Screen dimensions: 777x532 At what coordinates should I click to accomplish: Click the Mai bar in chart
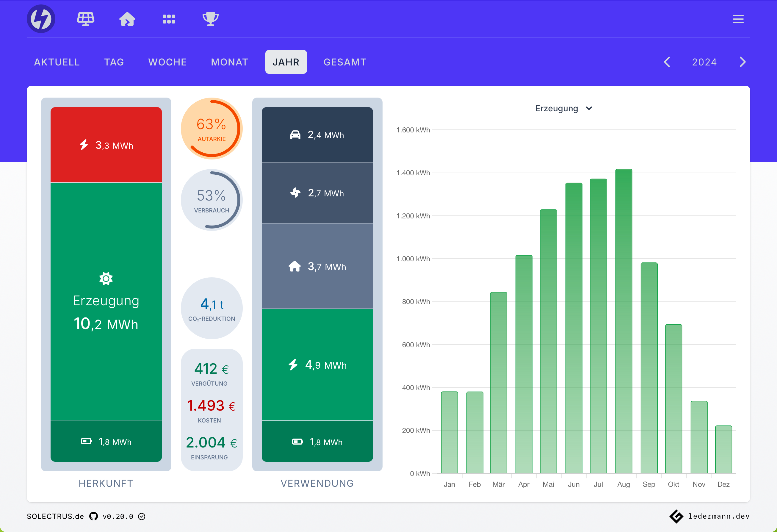548,341
